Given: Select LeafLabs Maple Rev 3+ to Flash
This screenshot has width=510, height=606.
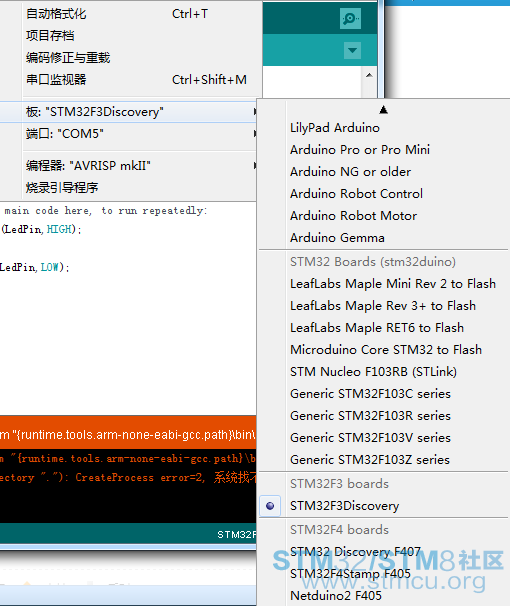Looking at the screenshot, I should pyautogui.click(x=383, y=306).
